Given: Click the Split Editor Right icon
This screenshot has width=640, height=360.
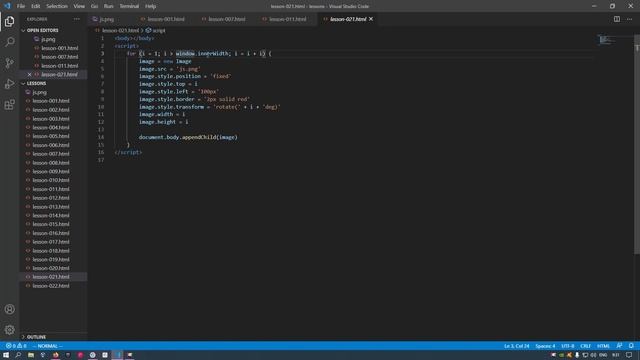Looking at the screenshot, I should coord(617,19).
